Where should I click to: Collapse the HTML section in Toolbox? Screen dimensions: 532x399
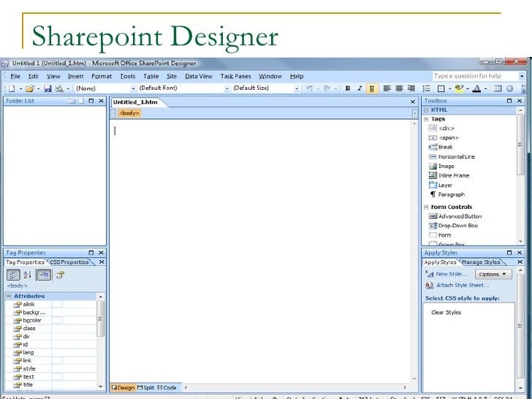click(427, 110)
